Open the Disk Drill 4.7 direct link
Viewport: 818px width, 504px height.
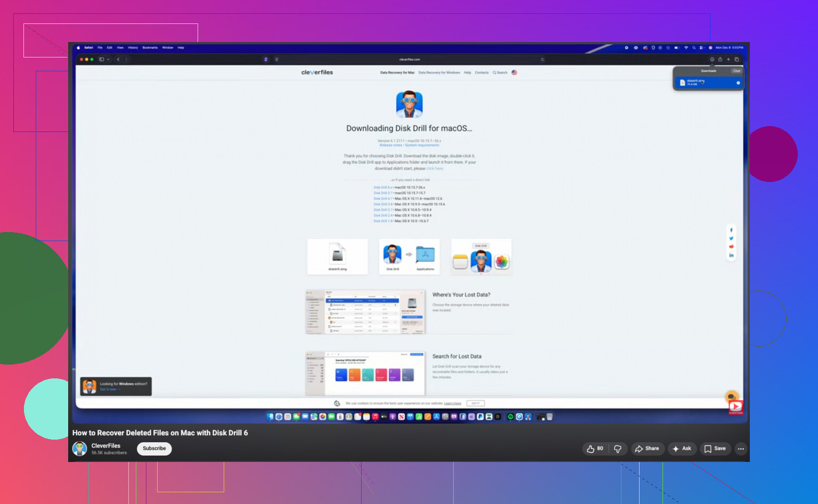click(383, 199)
